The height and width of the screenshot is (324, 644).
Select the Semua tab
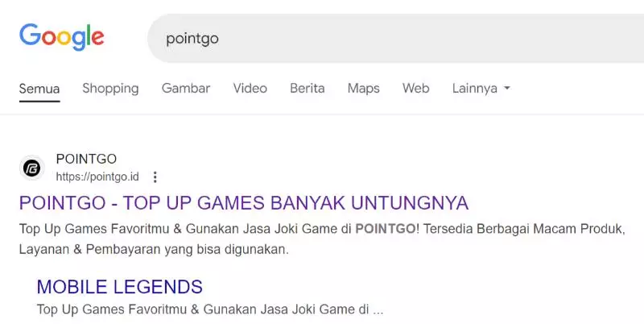[x=39, y=89]
